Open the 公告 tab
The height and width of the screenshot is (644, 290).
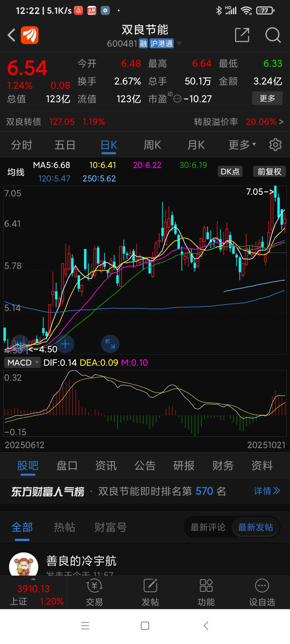click(x=145, y=466)
